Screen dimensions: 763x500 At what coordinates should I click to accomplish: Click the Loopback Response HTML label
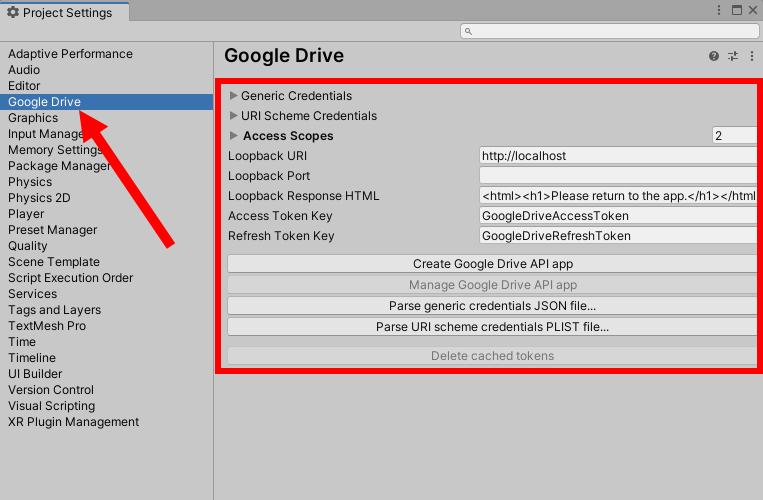[x=303, y=196]
